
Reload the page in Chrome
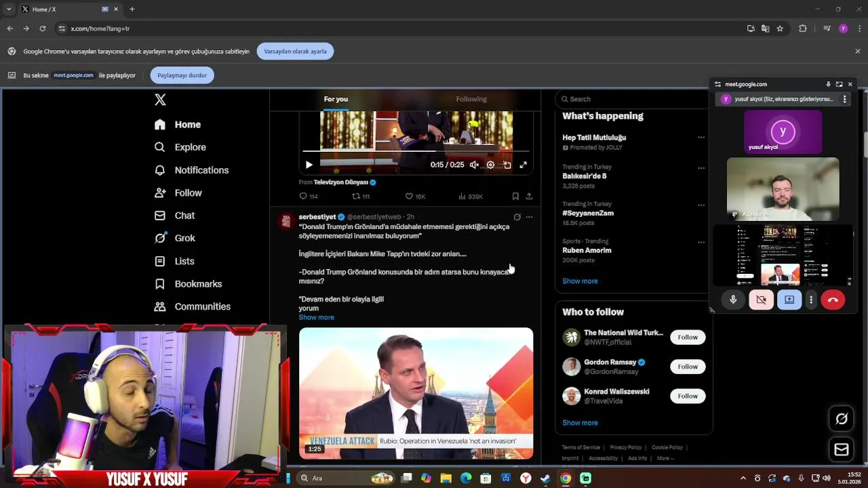pos(42,28)
